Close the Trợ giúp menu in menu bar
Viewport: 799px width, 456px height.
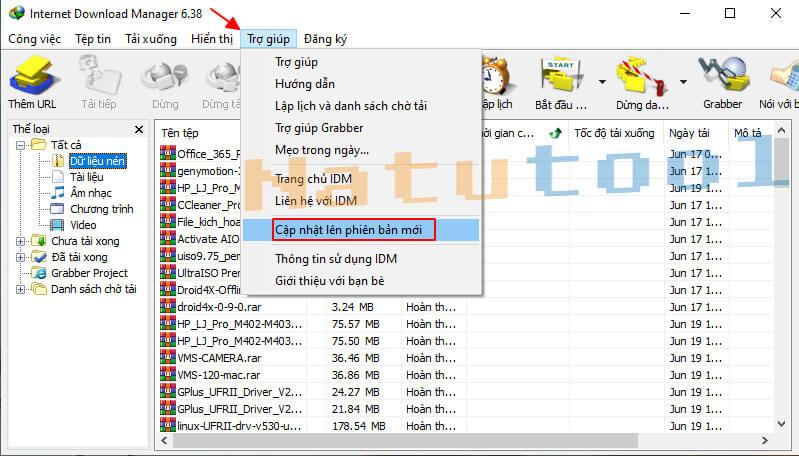269,39
